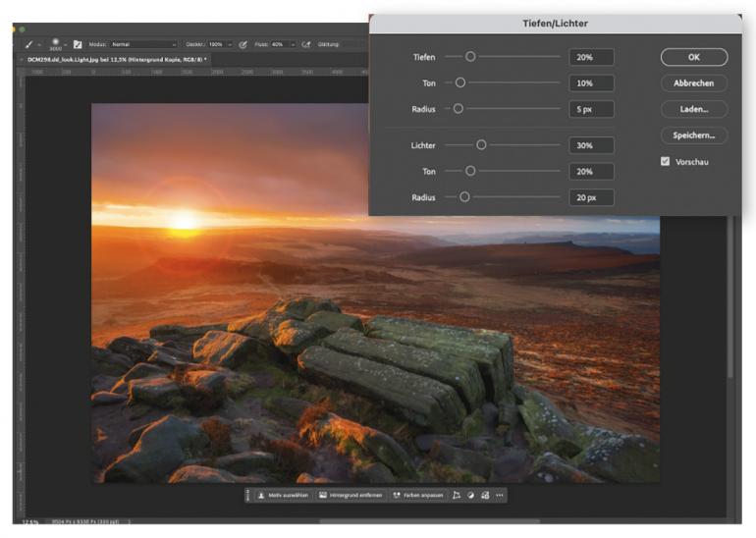Click the Tiefen amount slider handle
The height and width of the screenshot is (538, 756).
pyautogui.click(x=470, y=56)
